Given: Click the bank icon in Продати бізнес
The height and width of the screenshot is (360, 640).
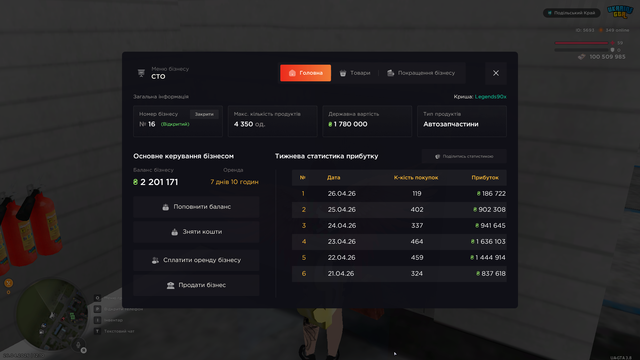Looking at the screenshot, I should coord(170,285).
